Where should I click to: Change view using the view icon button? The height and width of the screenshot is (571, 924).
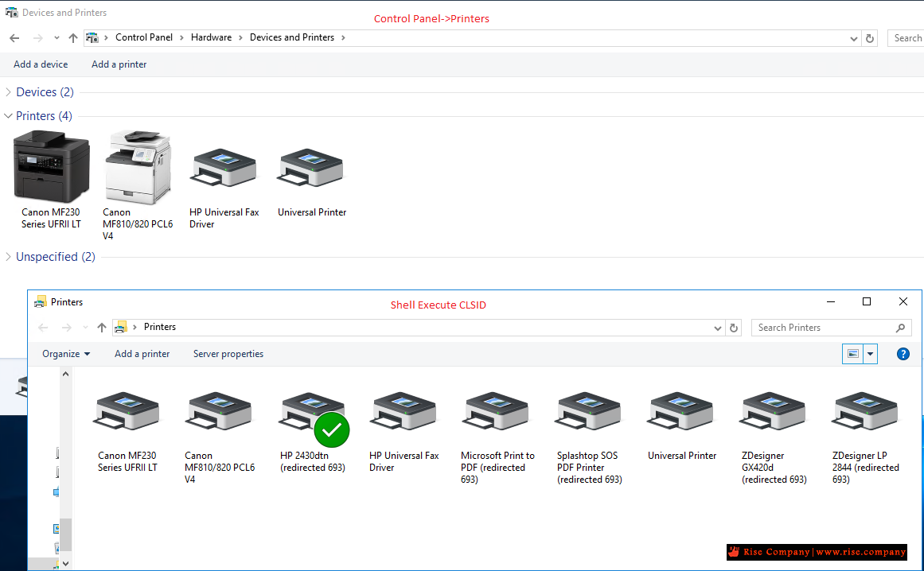[852, 354]
